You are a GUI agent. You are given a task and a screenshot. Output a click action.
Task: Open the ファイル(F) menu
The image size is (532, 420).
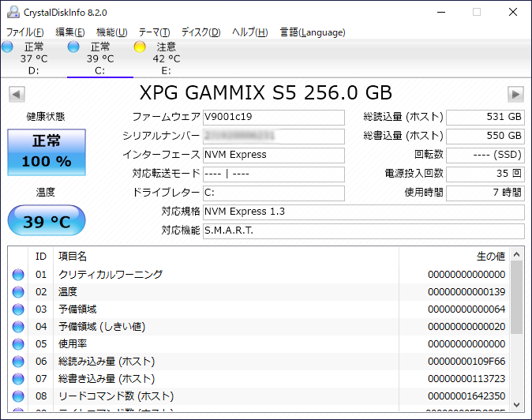pos(25,32)
